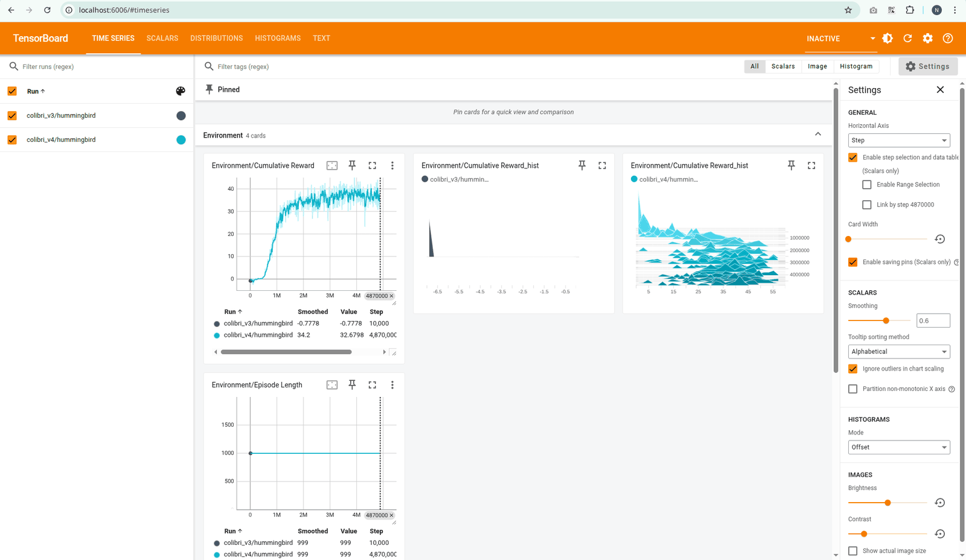Viewport: 966px width, 560px height.
Task: Filter cards by Histogram type
Action: click(856, 66)
